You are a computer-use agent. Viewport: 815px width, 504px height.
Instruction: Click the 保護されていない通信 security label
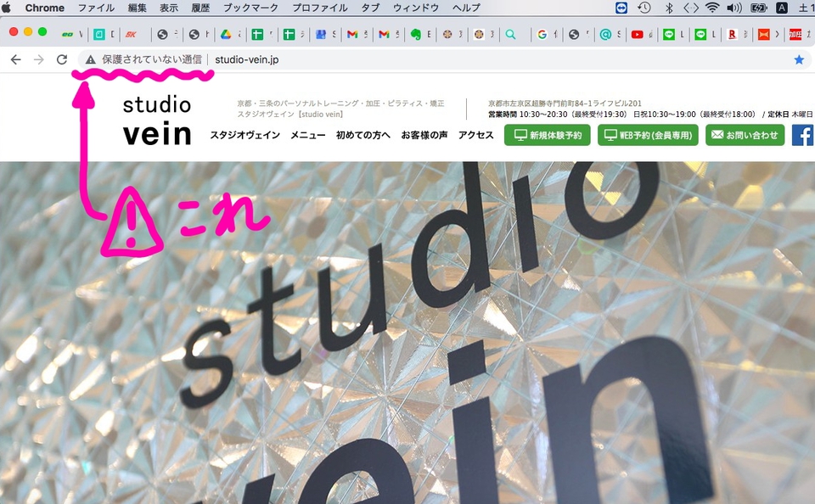tap(152, 59)
